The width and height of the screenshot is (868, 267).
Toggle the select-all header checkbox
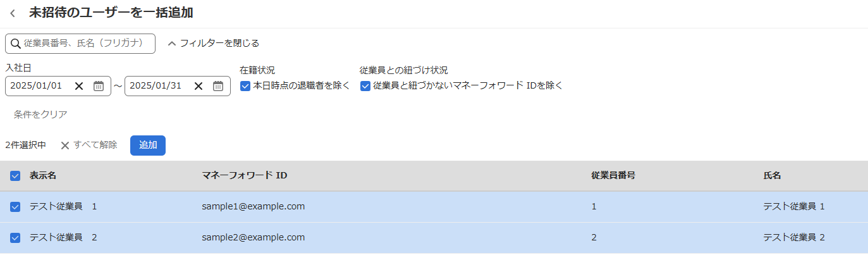tap(15, 176)
